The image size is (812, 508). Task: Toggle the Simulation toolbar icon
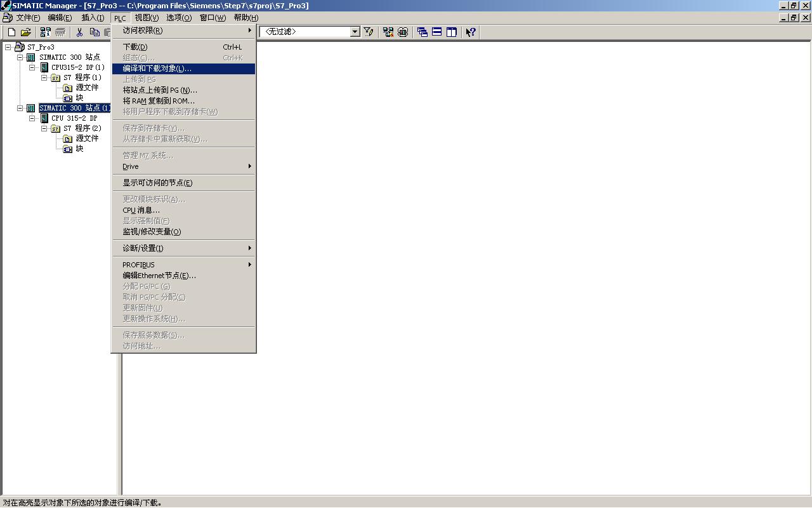tap(403, 32)
